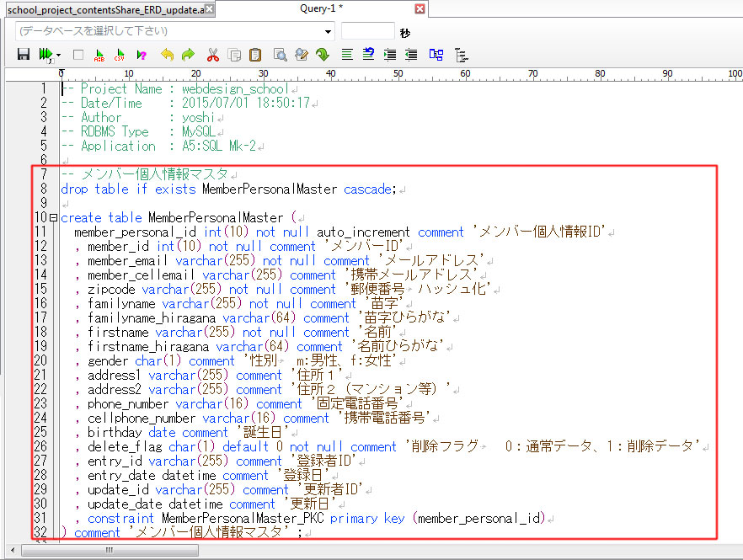The height and width of the screenshot is (560, 743).
Task: Open the execute button's dropdown arrow
Action: (58, 56)
